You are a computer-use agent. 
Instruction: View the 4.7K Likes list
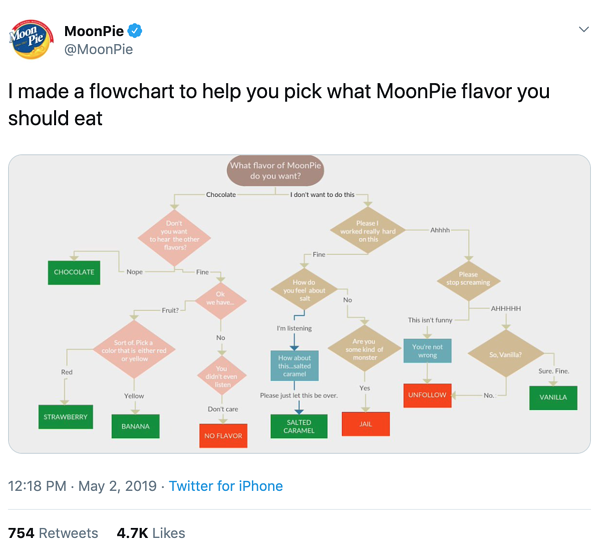pyautogui.click(x=151, y=533)
